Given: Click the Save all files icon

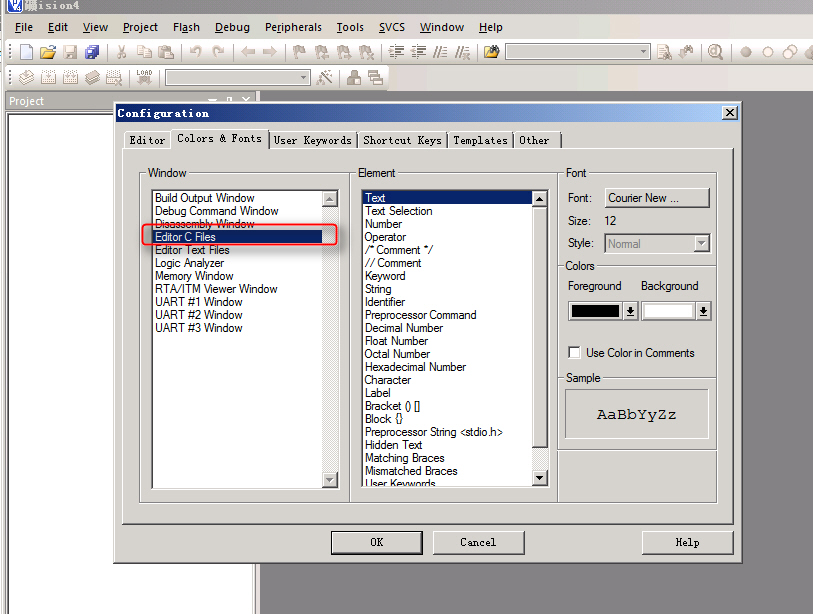Looking at the screenshot, I should pos(92,52).
